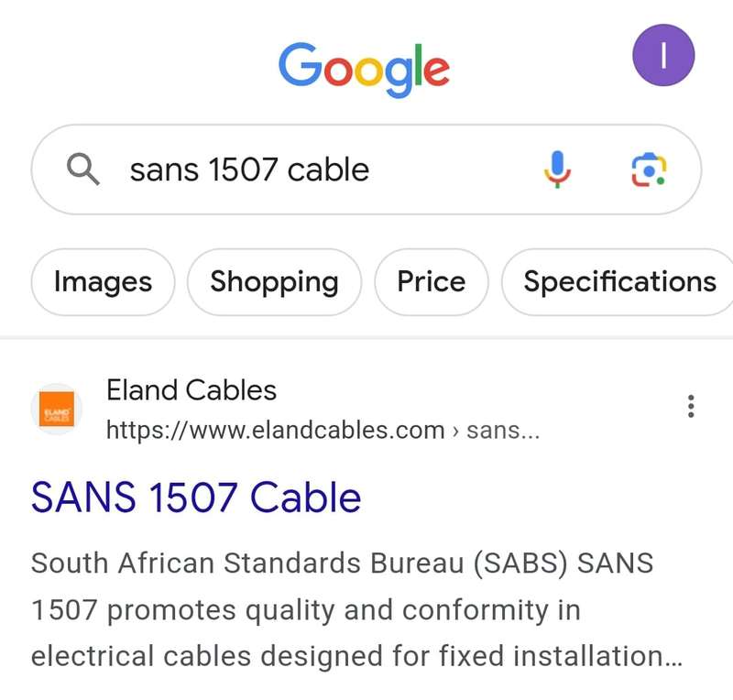The width and height of the screenshot is (733, 700).
Task: Open the 'SANS 1507 Cable' result title
Action: pyautogui.click(x=196, y=498)
